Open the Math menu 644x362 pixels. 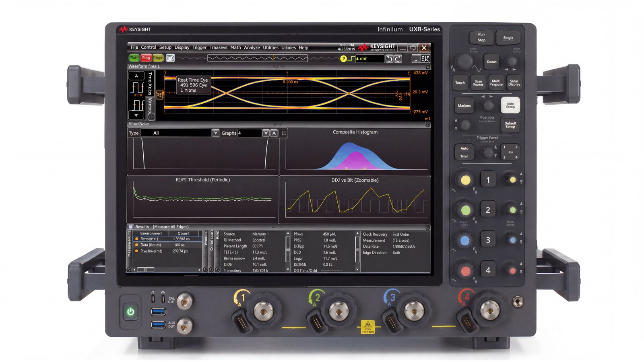tap(235, 47)
